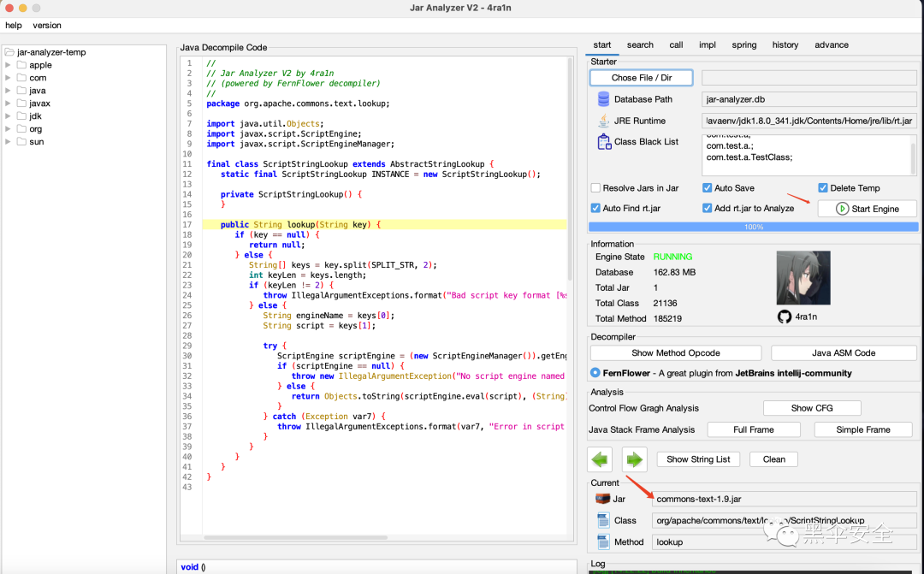
Task: Switch to the spring tab
Action: click(743, 44)
